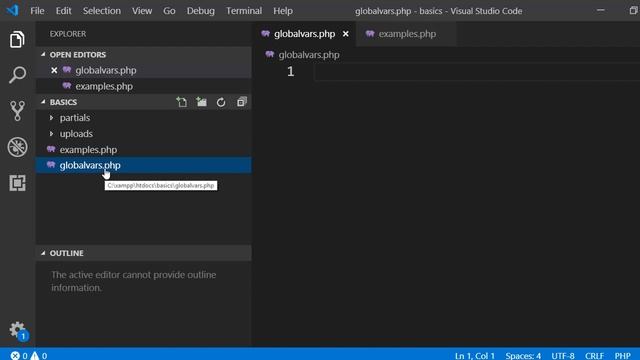Collapse the BASICS folder section

coord(43,102)
